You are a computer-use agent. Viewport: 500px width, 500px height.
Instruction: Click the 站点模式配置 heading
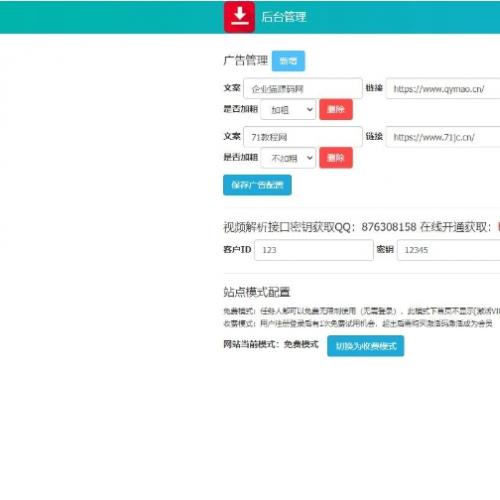point(257,292)
